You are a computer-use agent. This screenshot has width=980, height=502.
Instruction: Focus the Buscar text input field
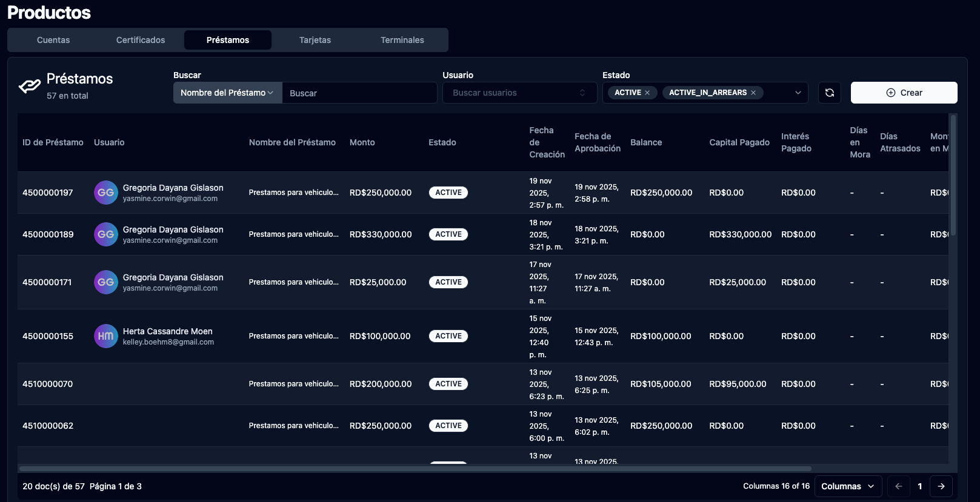(x=359, y=93)
